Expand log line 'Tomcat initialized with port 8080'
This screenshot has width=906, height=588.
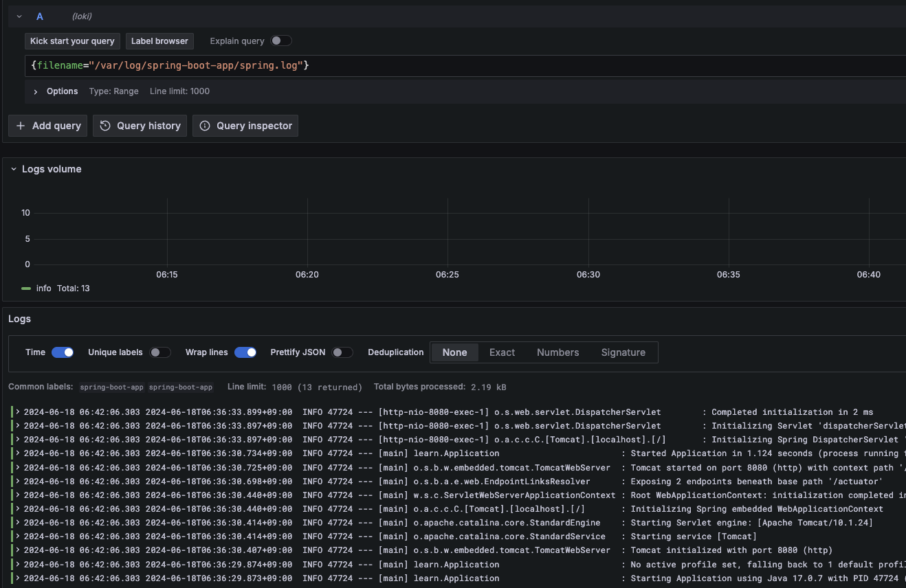(18, 550)
